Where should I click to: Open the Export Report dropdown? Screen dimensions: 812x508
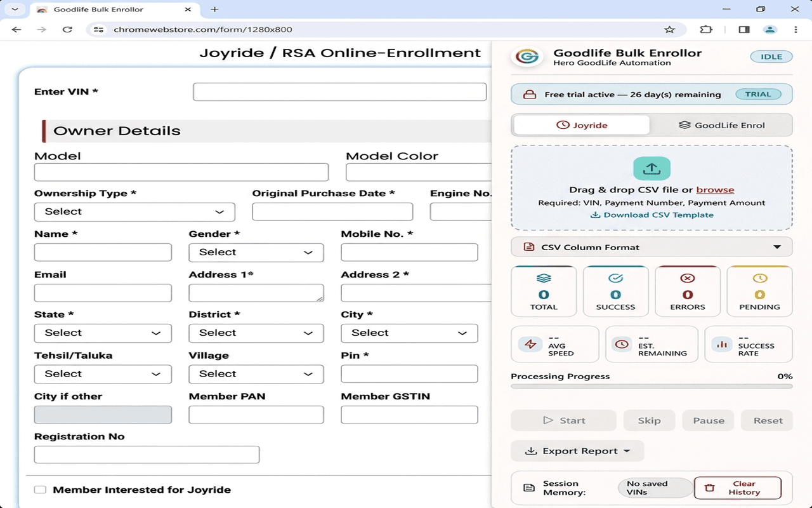tap(577, 451)
